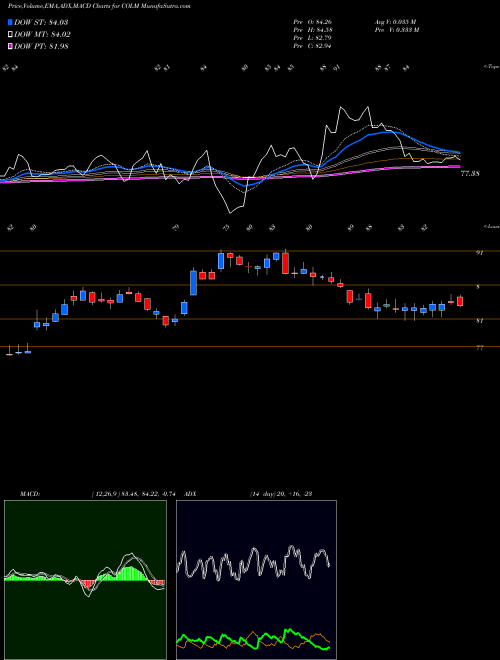This screenshot has width=500, height=660.
Task: Click the white DOW MT legend swatch
Action: click(x=10, y=35)
